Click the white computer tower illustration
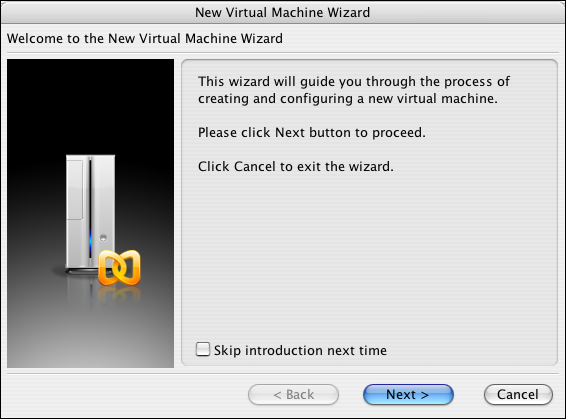This screenshot has width=566, height=419. [x=90, y=213]
